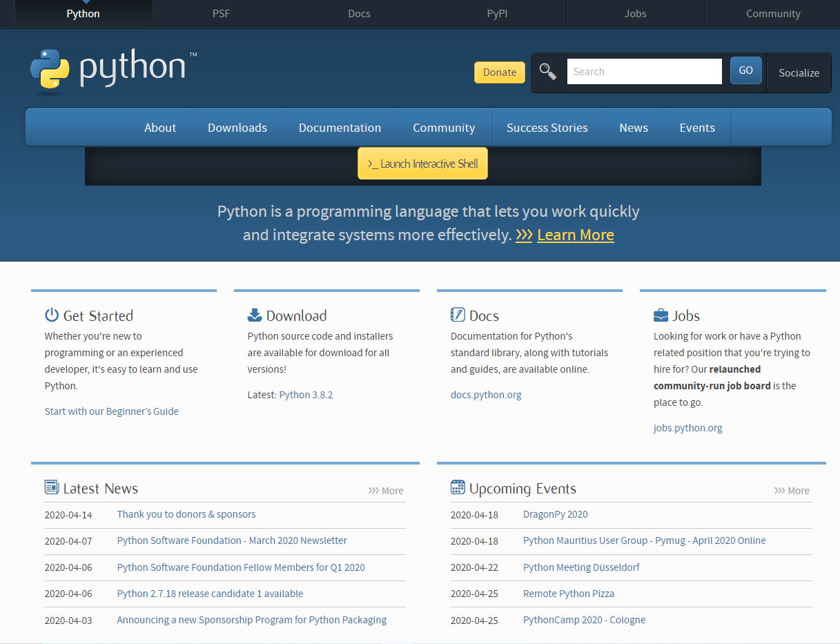Open the PSF tab in top bar
The height and width of the screenshot is (644, 840).
point(221,14)
